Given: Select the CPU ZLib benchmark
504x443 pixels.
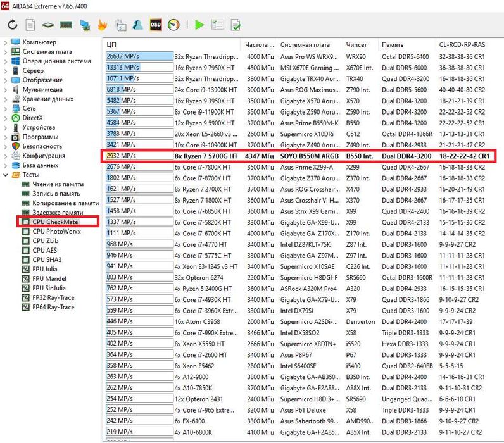Looking at the screenshot, I should (46, 241).
